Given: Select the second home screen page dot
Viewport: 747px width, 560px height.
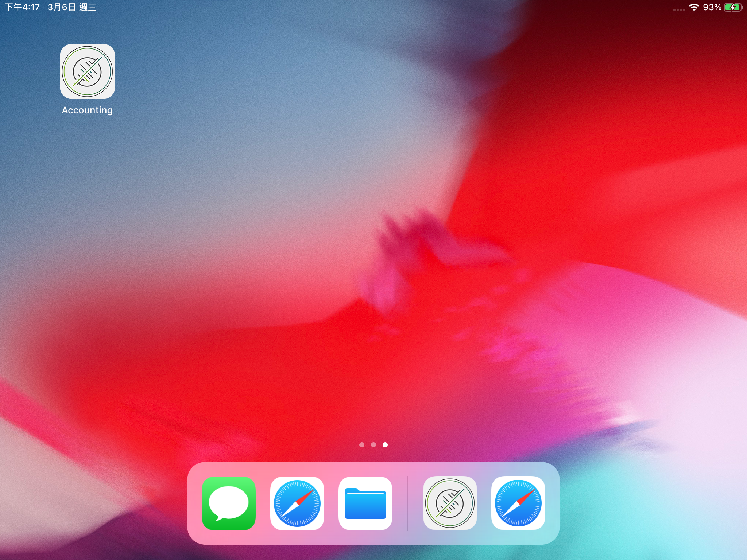Looking at the screenshot, I should 373,444.
